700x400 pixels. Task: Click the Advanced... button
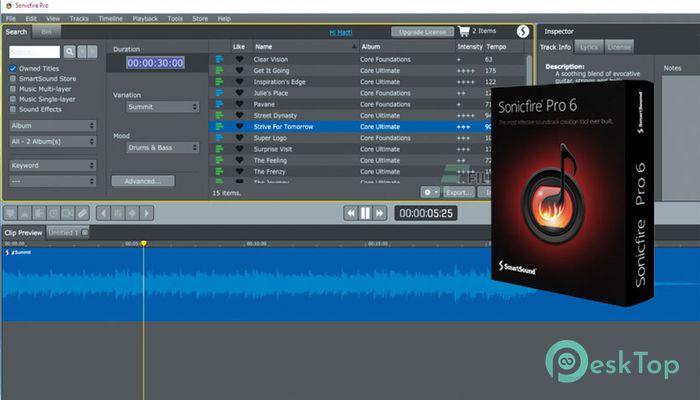[x=143, y=181]
